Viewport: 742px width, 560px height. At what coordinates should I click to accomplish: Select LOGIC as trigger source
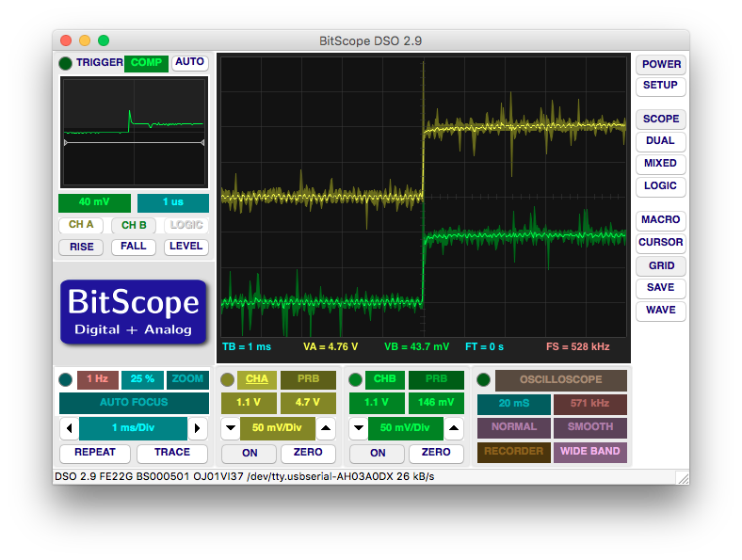pos(186,225)
